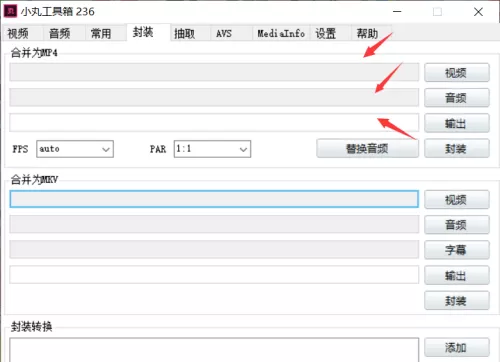Image resolution: width=500 pixels, height=362 pixels.
Task: Close the 小丸工具箱 window
Action: coord(478,12)
